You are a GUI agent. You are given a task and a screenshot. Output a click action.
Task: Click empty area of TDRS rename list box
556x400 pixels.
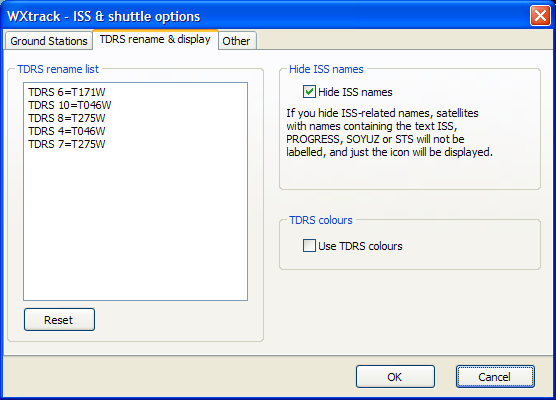tap(135, 227)
